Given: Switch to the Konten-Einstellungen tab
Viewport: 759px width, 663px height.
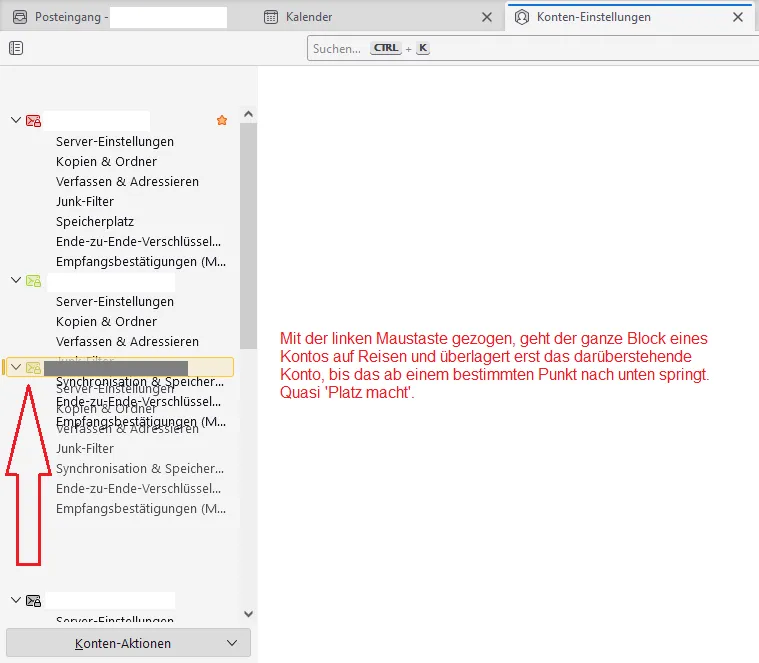Looking at the screenshot, I should pos(630,17).
